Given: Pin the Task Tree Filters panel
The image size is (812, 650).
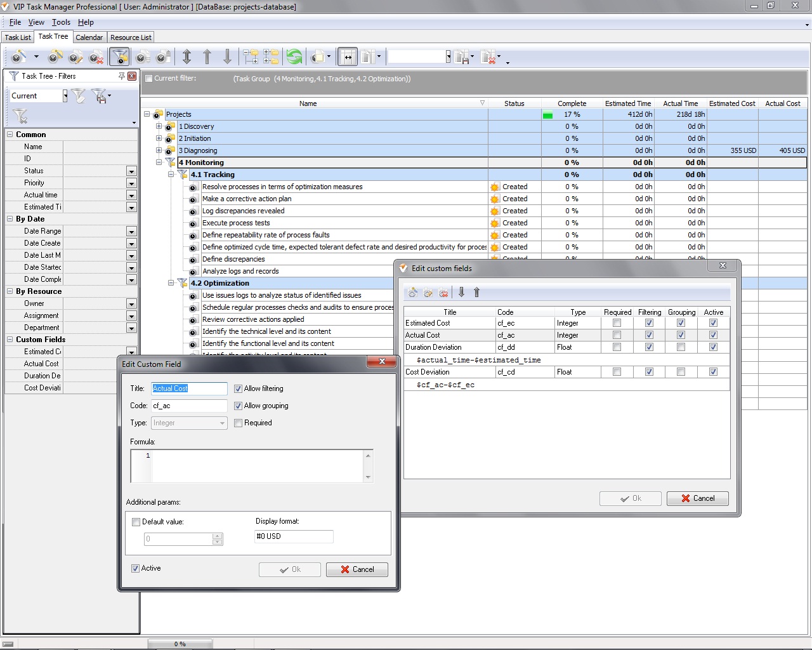Looking at the screenshot, I should (x=121, y=76).
